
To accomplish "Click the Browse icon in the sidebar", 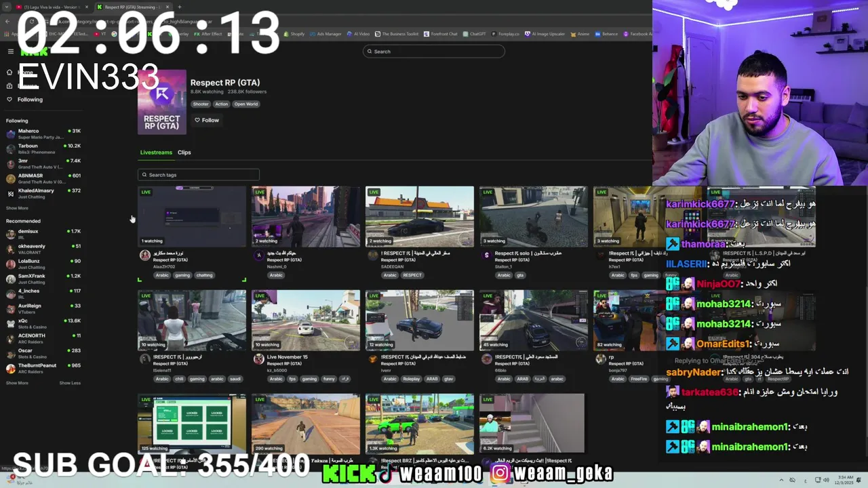I will pos(9,85).
